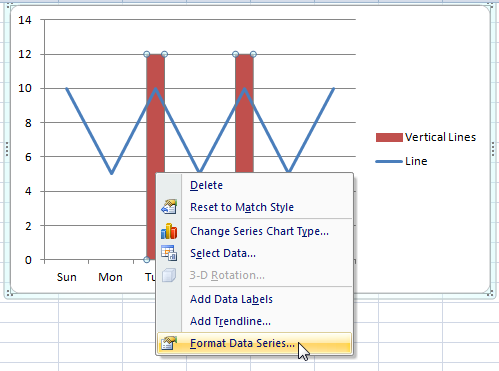Click the red Vertical Lines legend swatch
The width and height of the screenshot is (499, 371).
point(389,137)
